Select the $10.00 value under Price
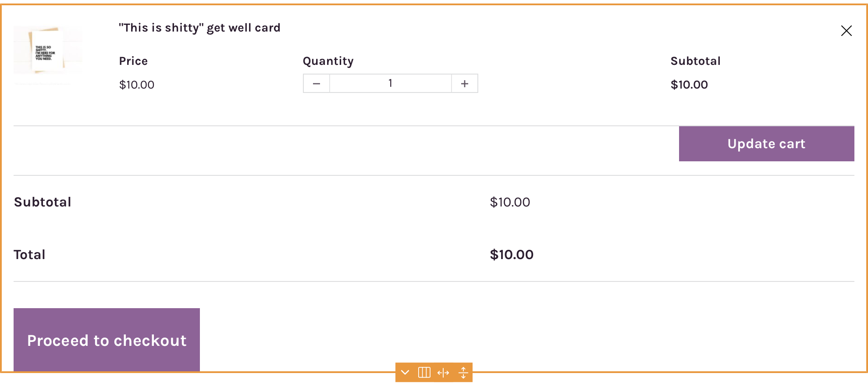 137,85
